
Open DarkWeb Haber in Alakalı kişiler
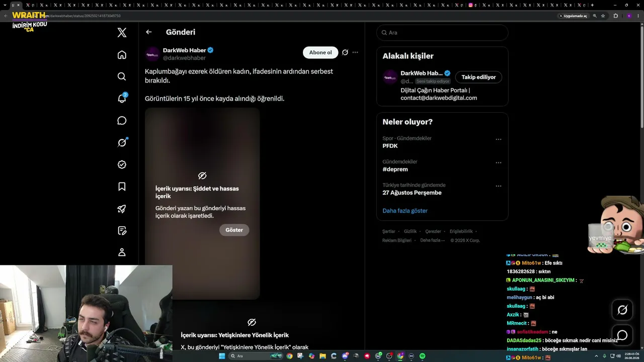[422, 73]
